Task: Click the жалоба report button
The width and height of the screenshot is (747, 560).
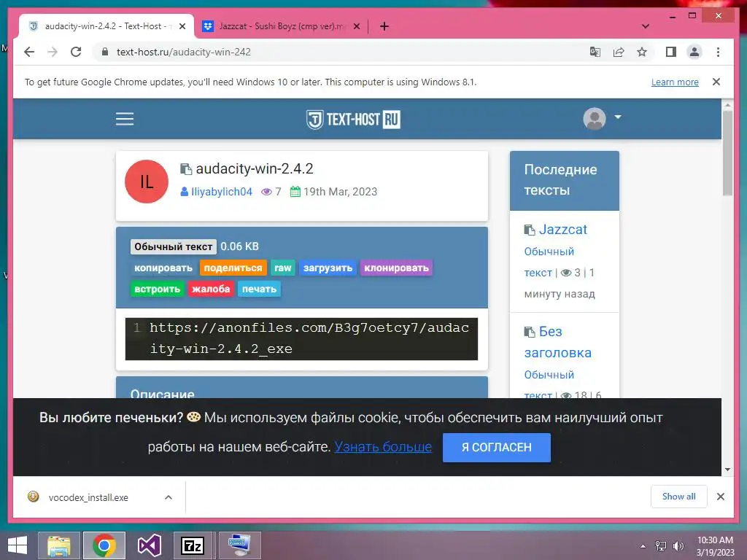Action: coord(211,289)
